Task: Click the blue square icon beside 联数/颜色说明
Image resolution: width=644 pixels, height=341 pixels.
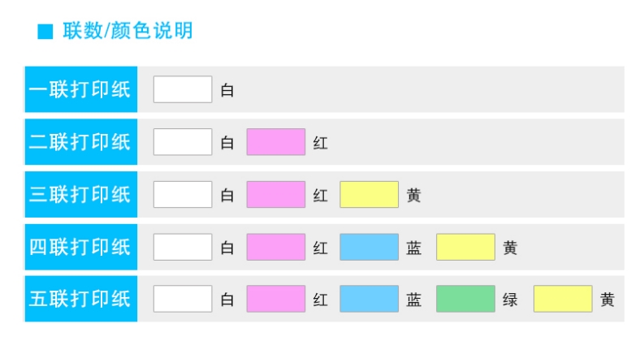Action: coord(45,32)
